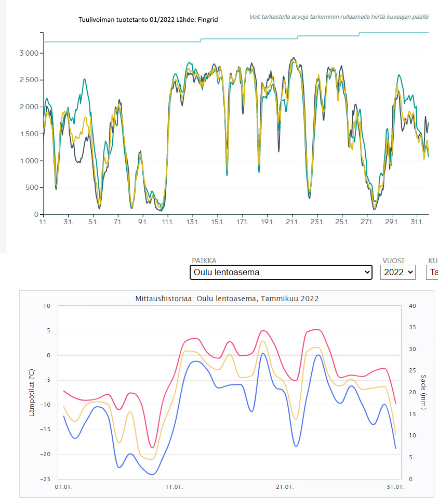The height and width of the screenshot is (504, 438).
Task: Click the '3.1.' date tick on wind chart
Action: click(68, 222)
